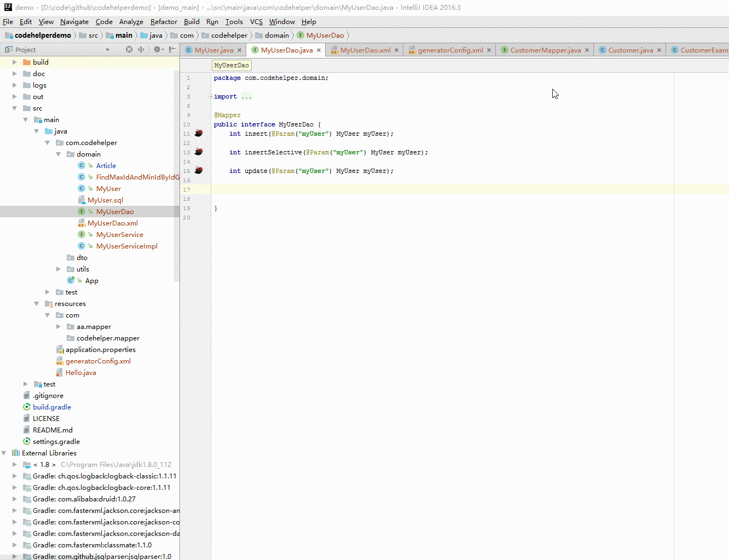729x560 pixels.
Task: Click the MyUserDao class label above the code
Action: click(232, 65)
